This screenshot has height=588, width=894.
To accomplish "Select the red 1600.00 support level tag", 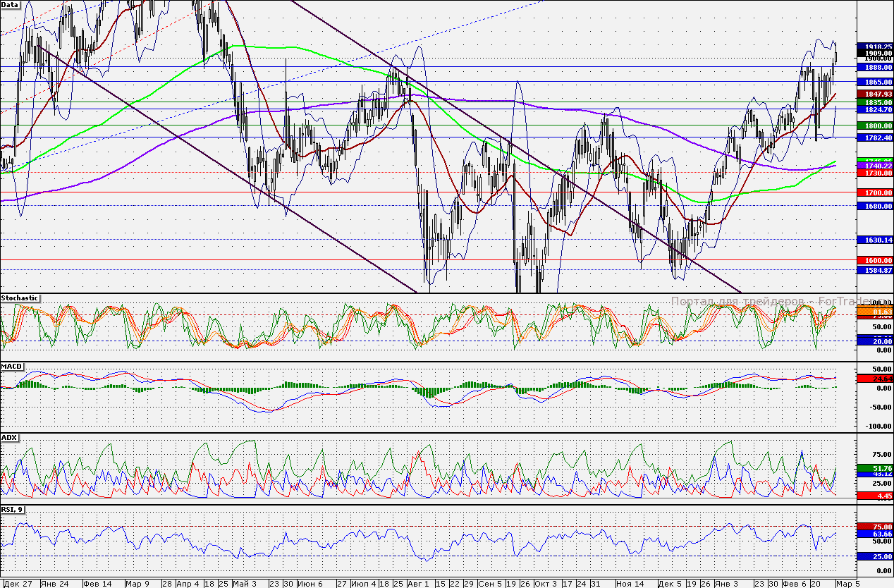I will click(x=874, y=260).
